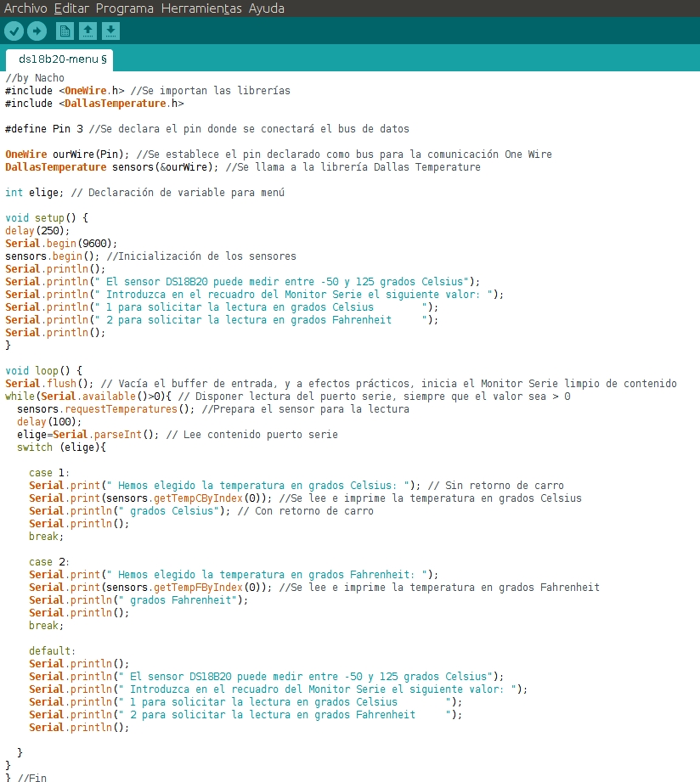Create a new sketch with the New icon
The height and width of the screenshot is (782, 700).
65,31
